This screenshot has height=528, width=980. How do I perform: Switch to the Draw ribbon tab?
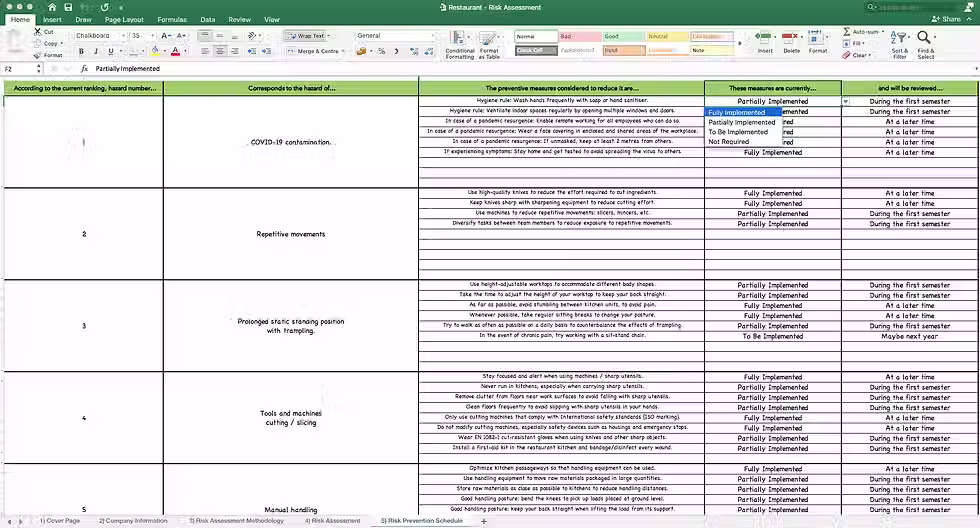coord(83,19)
